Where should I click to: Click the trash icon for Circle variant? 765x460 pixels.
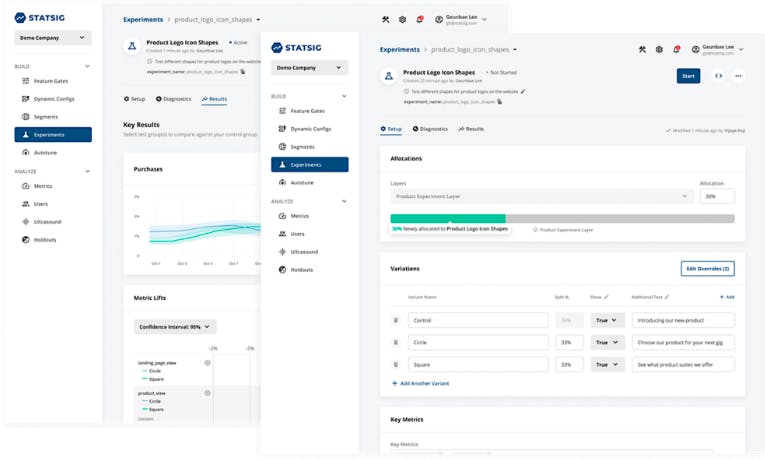click(396, 342)
